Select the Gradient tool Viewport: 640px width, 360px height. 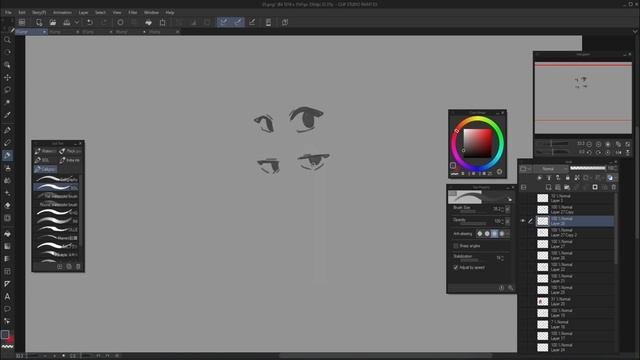click(x=7, y=247)
